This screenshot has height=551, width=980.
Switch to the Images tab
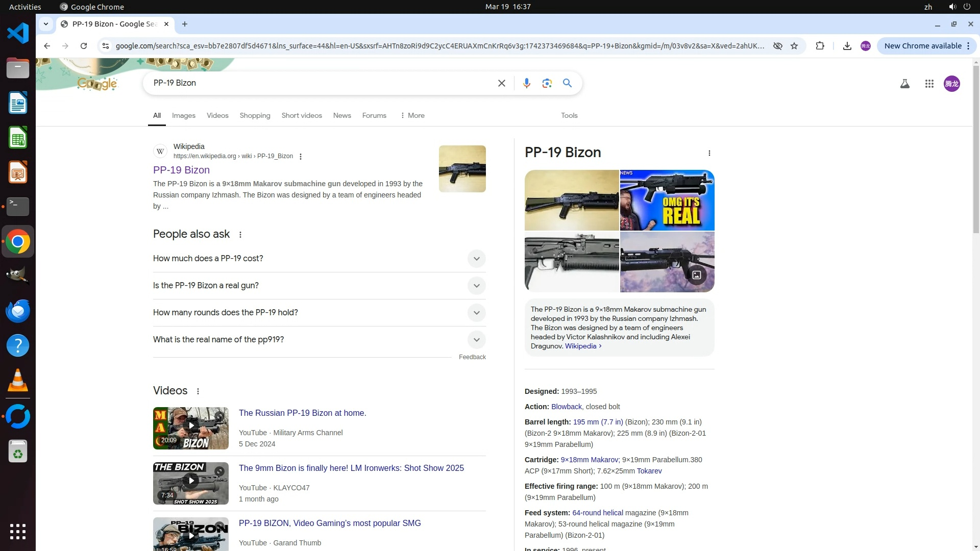(x=183, y=116)
